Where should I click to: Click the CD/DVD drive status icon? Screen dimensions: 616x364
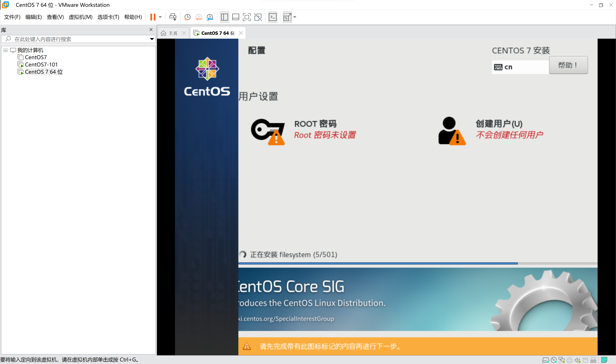point(554,360)
